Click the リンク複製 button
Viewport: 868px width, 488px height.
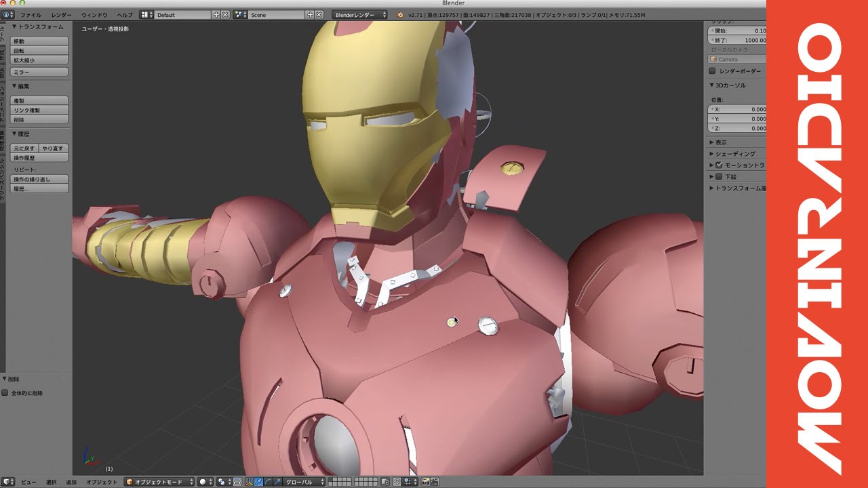click(x=39, y=110)
